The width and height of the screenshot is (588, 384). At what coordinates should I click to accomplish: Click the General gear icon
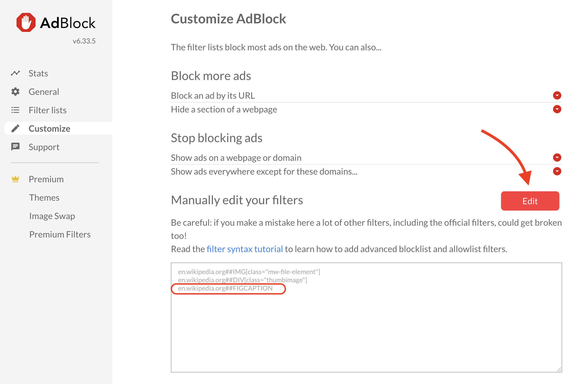[x=15, y=92]
